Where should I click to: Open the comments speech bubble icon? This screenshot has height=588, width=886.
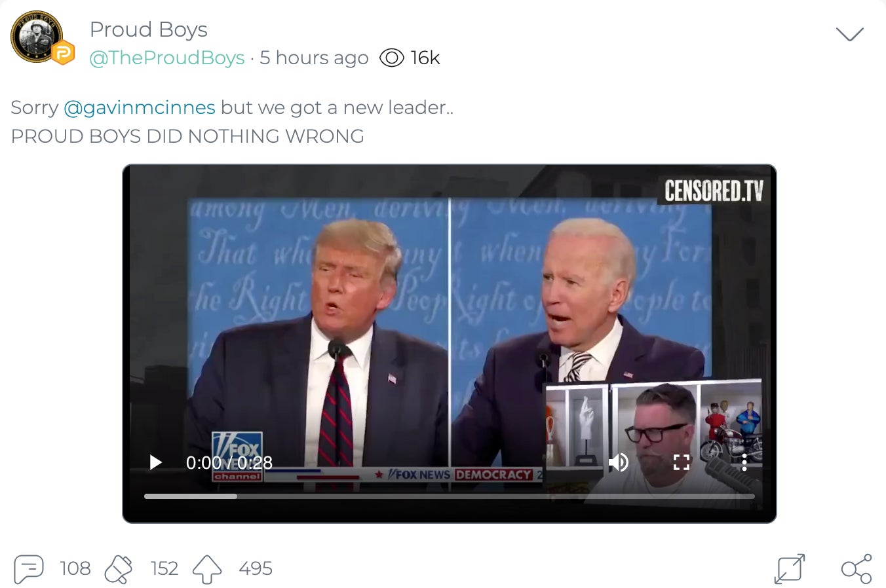29,568
